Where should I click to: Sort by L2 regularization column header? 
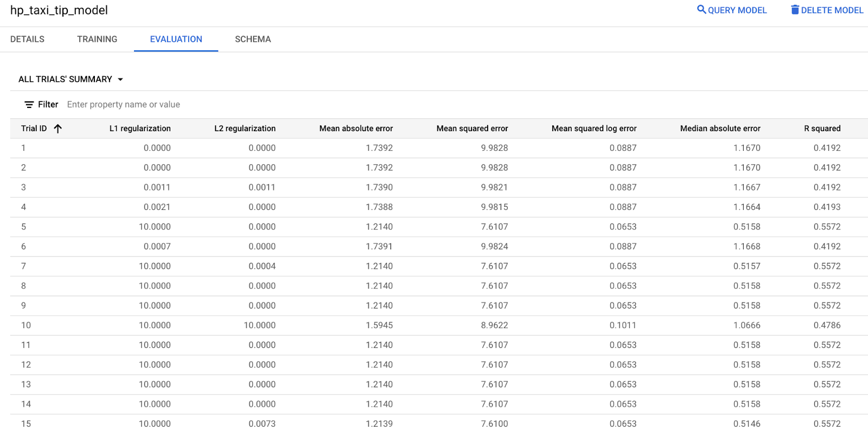coord(245,128)
